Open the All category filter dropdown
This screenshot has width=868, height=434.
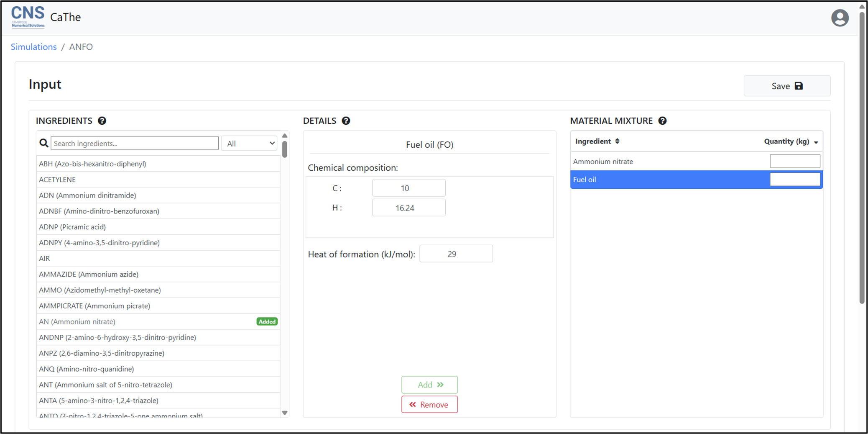tap(250, 144)
